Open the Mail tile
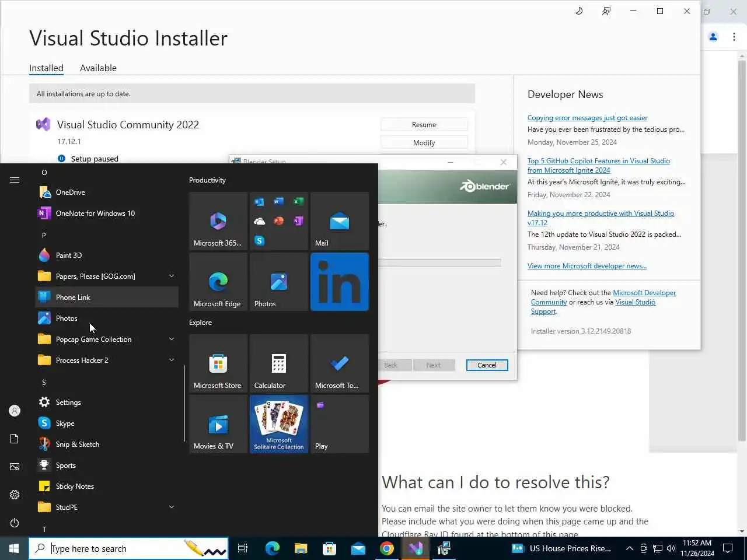Image resolution: width=747 pixels, height=560 pixels. 340,221
